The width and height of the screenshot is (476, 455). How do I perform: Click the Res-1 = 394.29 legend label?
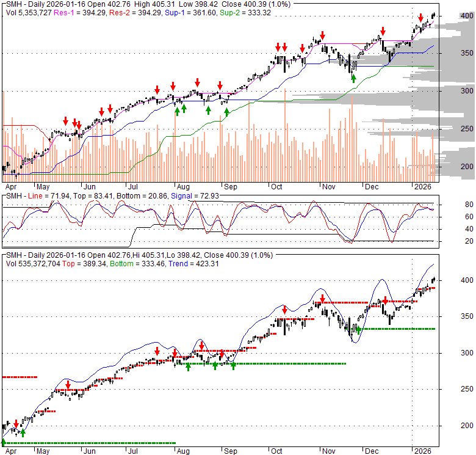pos(80,13)
